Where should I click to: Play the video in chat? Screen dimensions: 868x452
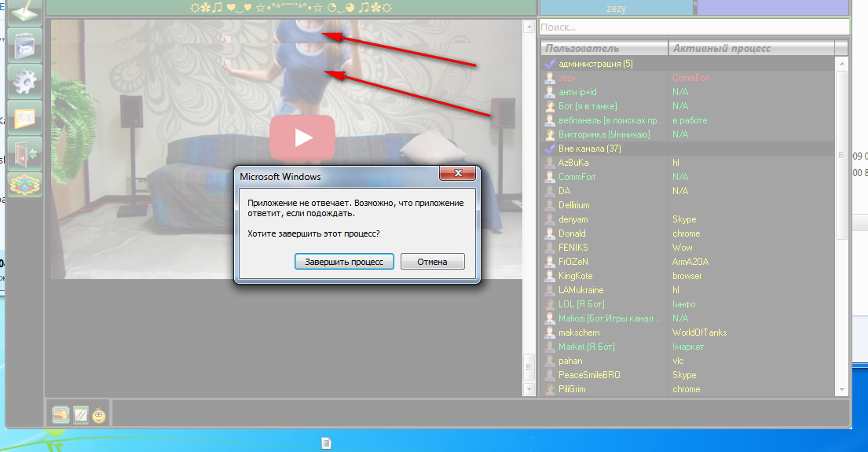[302, 137]
